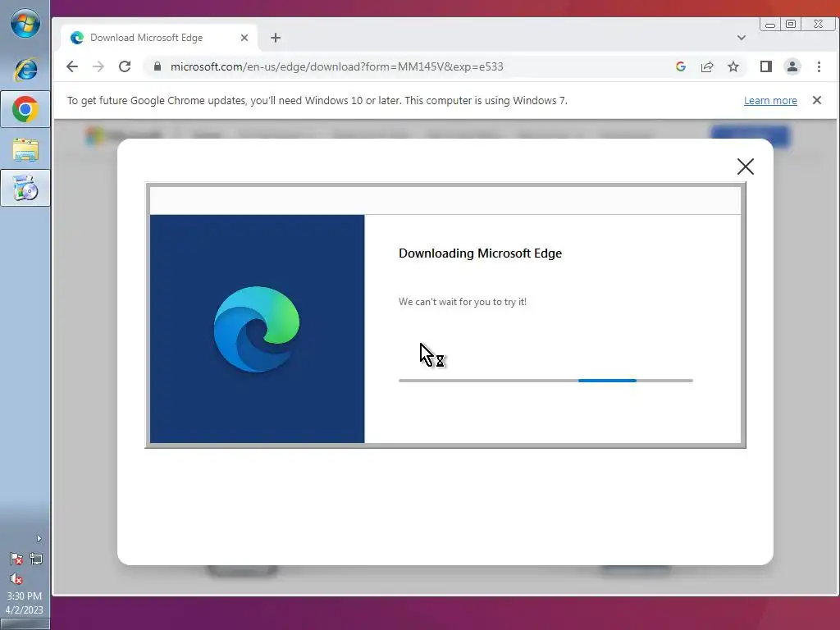
Task: Show hidden tray icons arrow
Action: [x=39, y=538]
